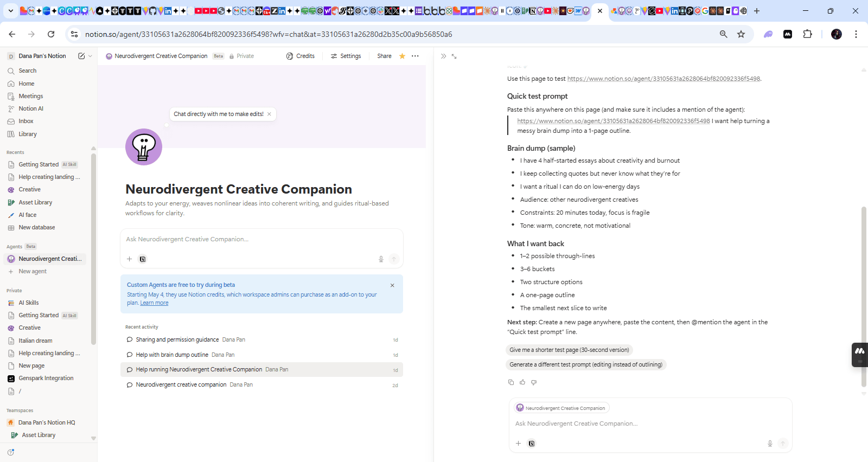
Task: Click the plus attach icon in main prompt box
Action: click(129, 259)
